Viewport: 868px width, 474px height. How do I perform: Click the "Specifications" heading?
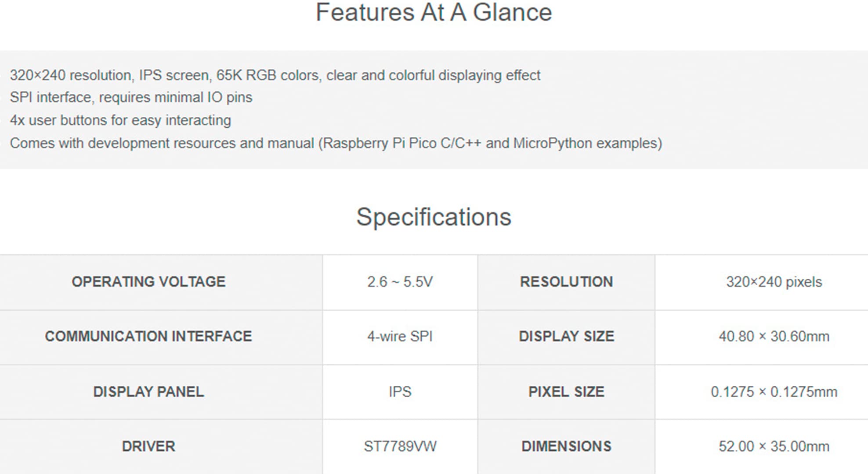click(x=434, y=217)
